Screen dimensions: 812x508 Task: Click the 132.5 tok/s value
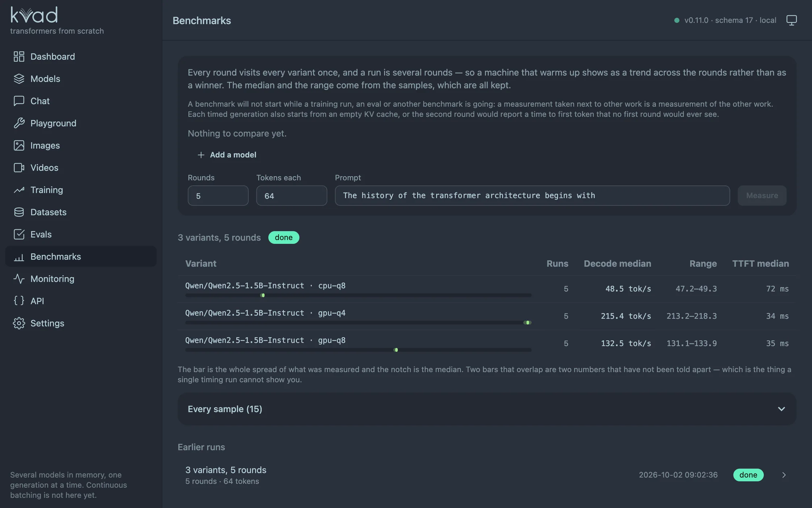pos(626,343)
